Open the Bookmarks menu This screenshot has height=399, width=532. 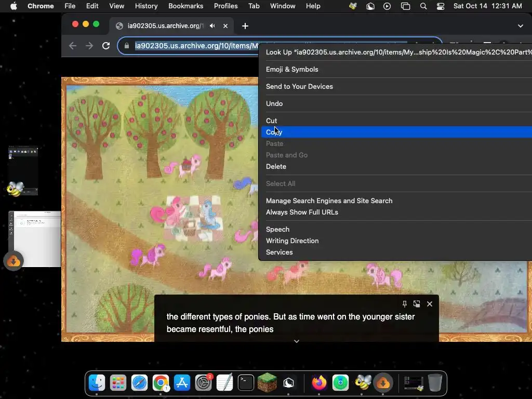click(185, 6)
